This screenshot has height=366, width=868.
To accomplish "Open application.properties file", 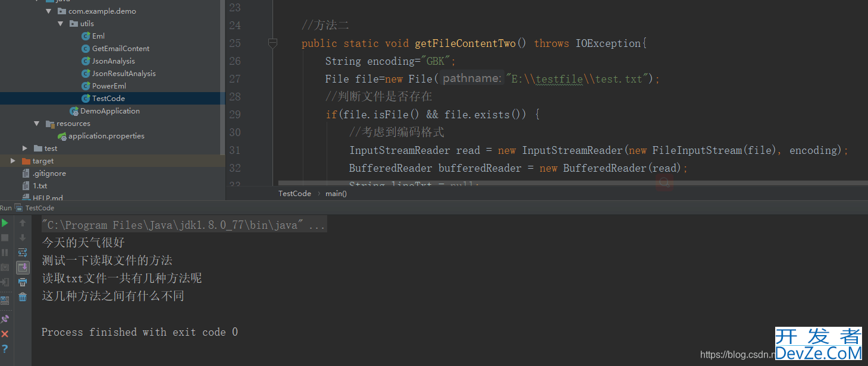I will [106, 136].
